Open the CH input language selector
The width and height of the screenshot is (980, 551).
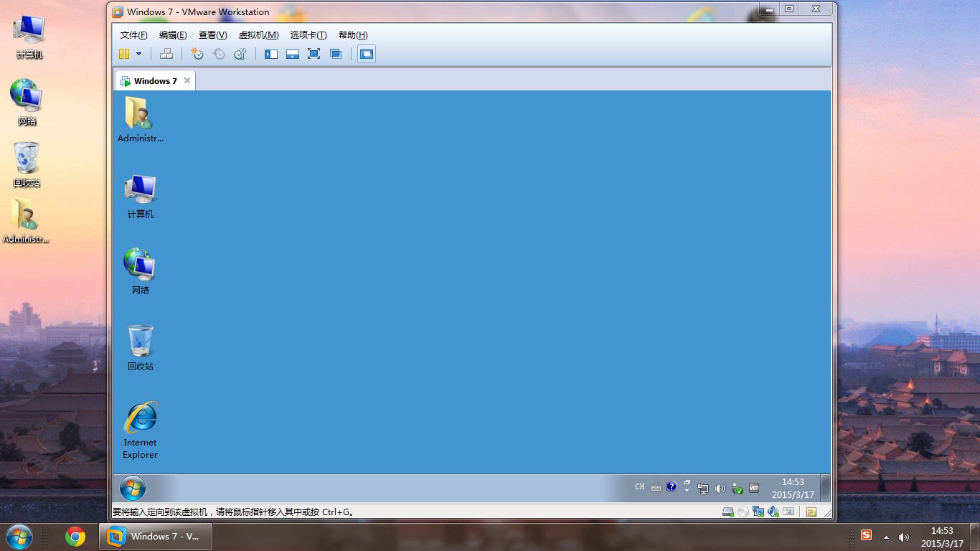(639, 486)
